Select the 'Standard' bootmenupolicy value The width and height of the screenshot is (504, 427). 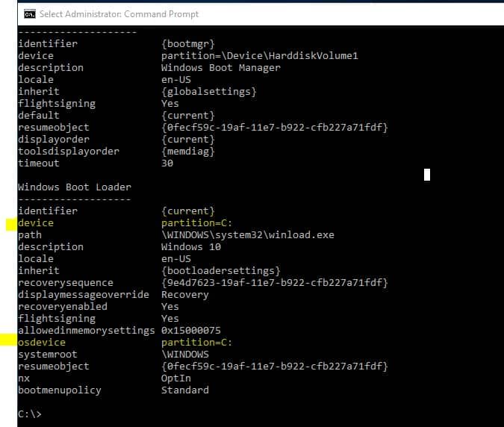point(185,390)
